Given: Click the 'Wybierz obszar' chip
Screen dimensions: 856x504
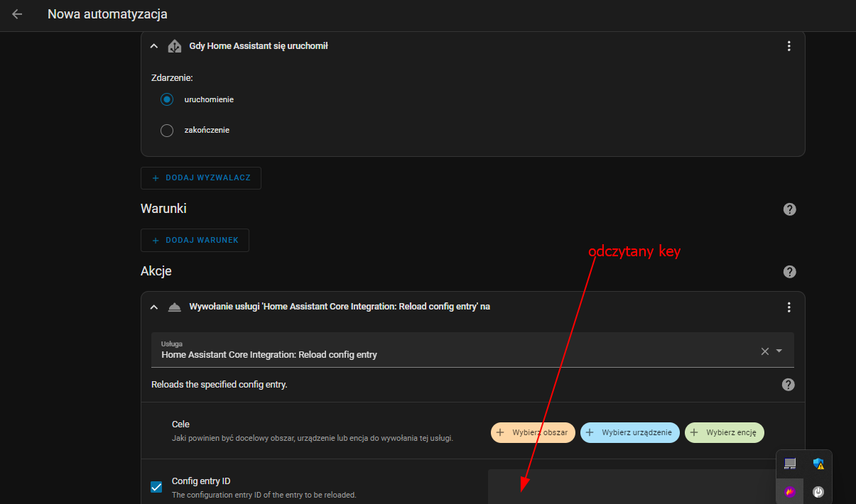Looking at the screenshot, I should click(x=533, y=432).
